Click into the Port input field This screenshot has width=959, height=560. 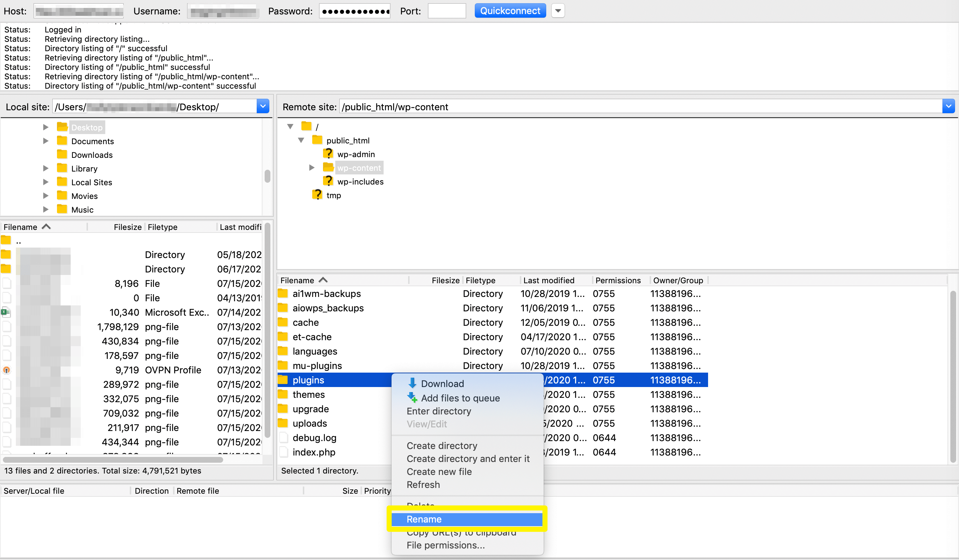click(x=446, y=11)
